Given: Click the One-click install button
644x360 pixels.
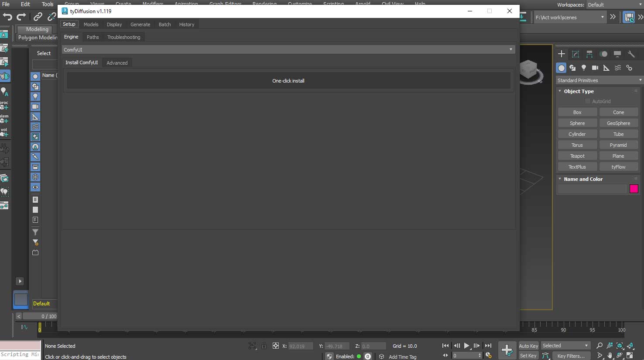Looking at the screenshot, I should point(288,81).
